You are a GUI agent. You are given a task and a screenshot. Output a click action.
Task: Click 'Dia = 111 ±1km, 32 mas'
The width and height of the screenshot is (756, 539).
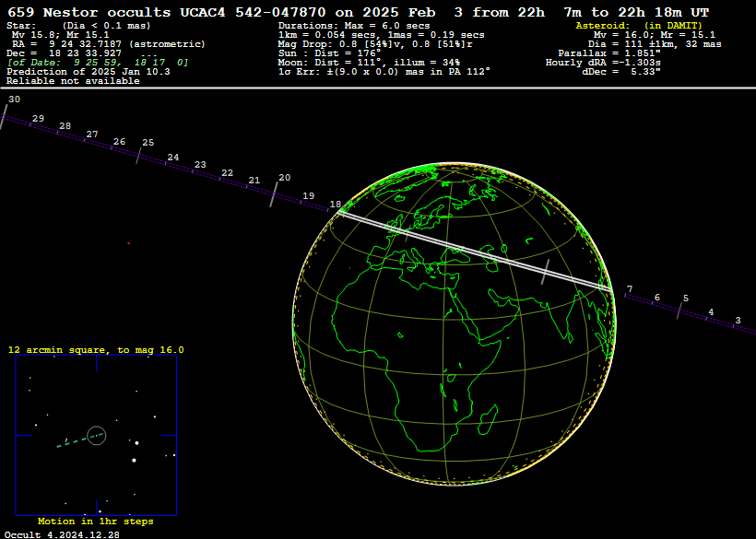[655, 44]
